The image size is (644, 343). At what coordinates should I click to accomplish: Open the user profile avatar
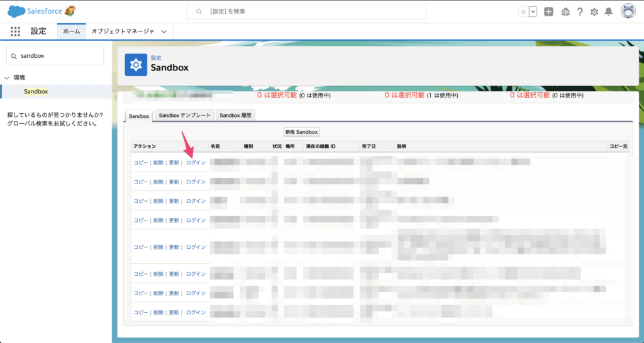pyautogui.click(x=628, y=11)
